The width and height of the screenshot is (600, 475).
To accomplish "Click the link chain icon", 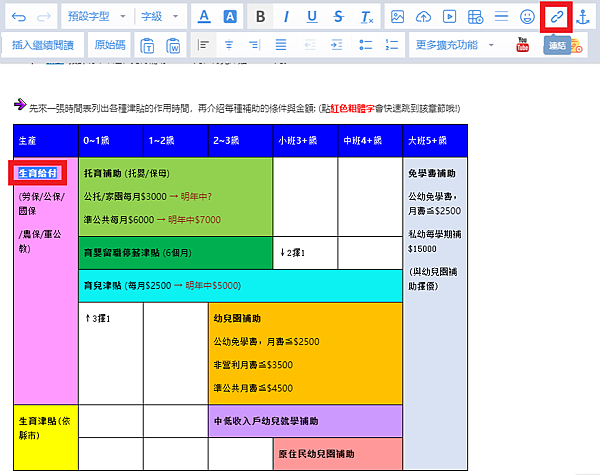I will [x=556, y=16].
